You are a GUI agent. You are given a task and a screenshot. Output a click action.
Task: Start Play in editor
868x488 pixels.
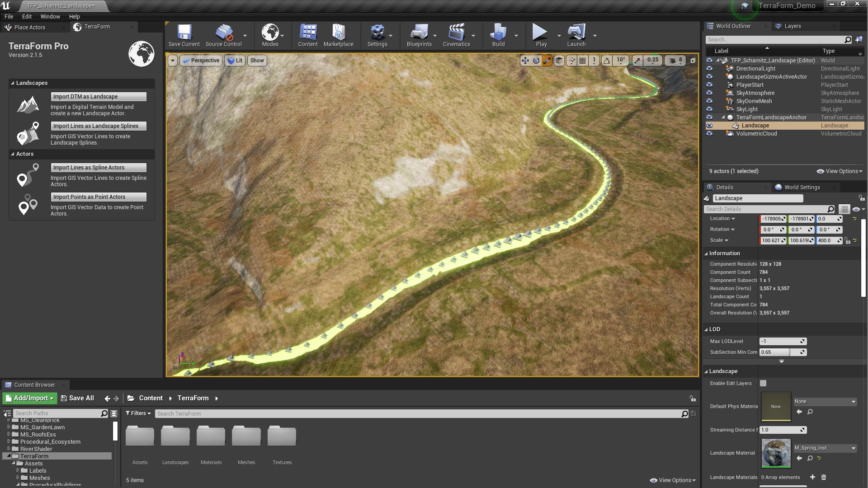tap(541, 35)
